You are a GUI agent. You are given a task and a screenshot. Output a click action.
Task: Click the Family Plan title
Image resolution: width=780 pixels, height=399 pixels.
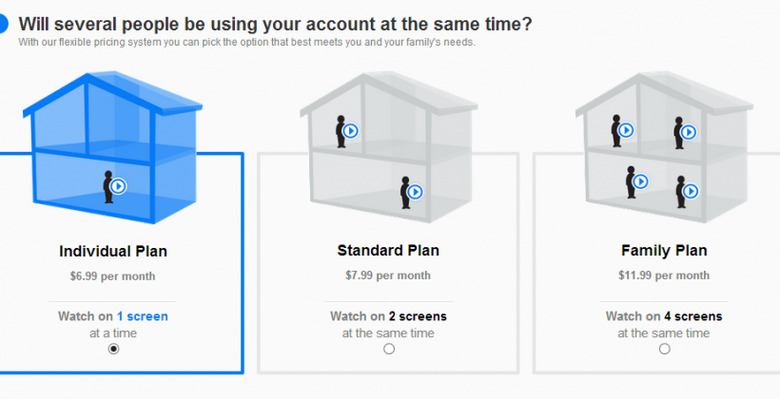click(x=664, y=250)
